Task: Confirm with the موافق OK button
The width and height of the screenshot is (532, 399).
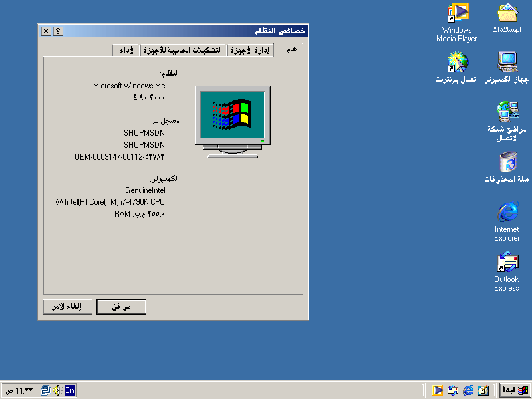Action: click(x=121, y=307)
